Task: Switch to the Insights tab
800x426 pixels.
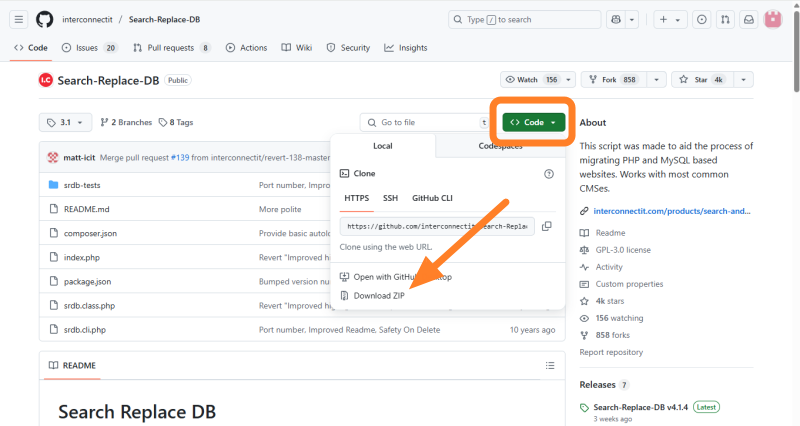Action: [406, 47]
